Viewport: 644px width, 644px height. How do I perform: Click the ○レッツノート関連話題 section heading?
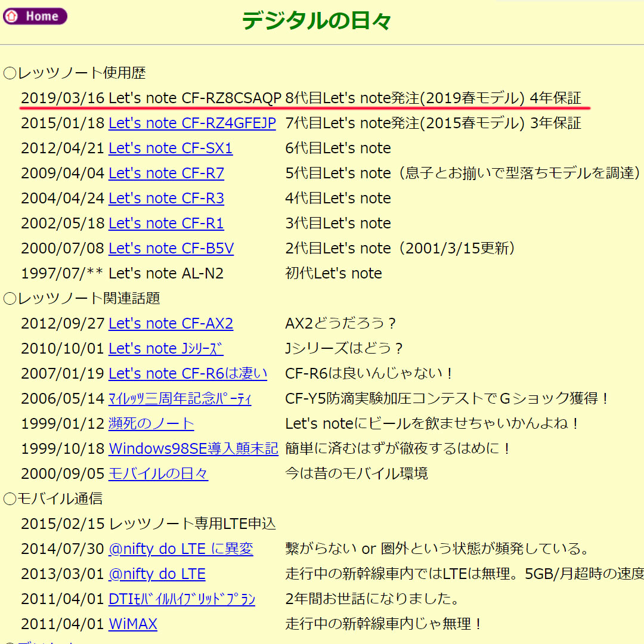pyautogui.click(x=81, y=299)
